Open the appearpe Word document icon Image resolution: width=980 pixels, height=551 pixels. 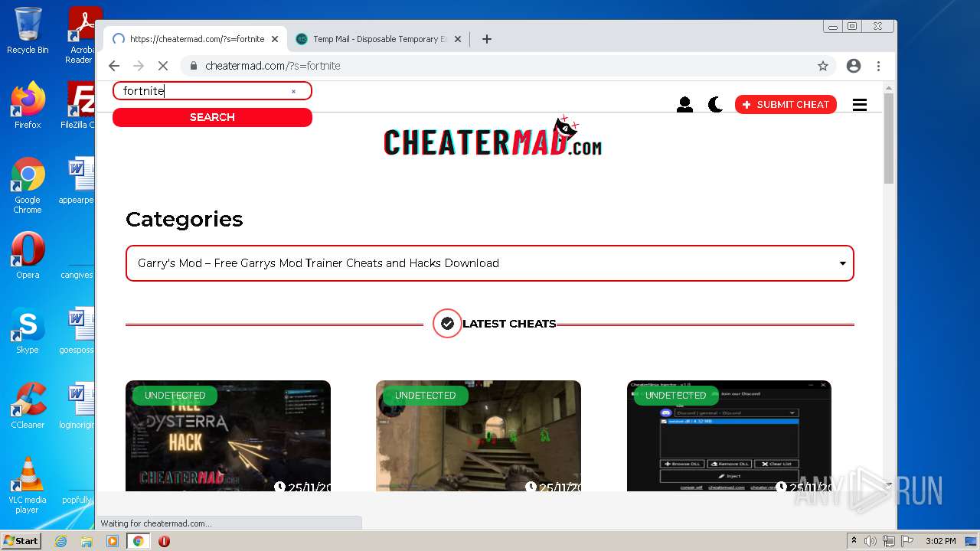coord(79,181)
